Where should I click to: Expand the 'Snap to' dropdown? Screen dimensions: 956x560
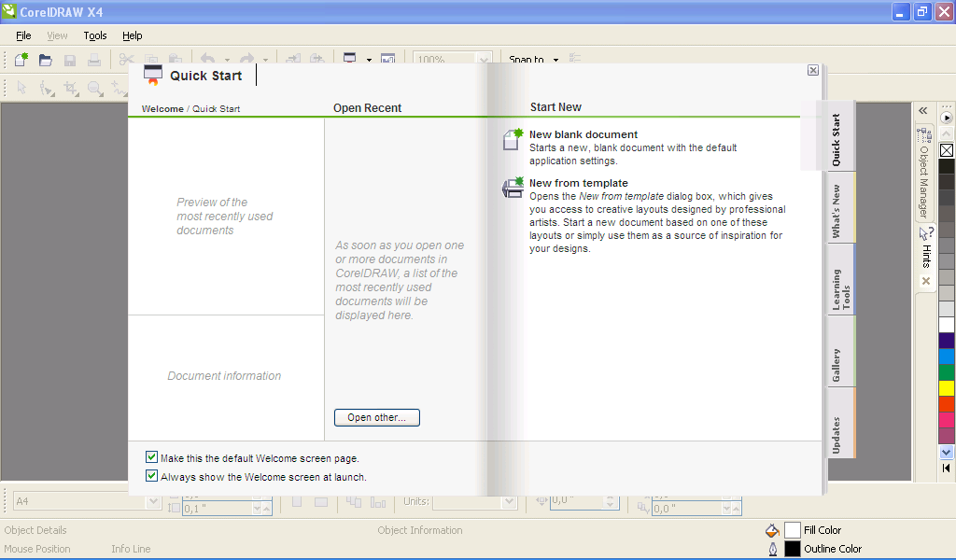(555, 59)
